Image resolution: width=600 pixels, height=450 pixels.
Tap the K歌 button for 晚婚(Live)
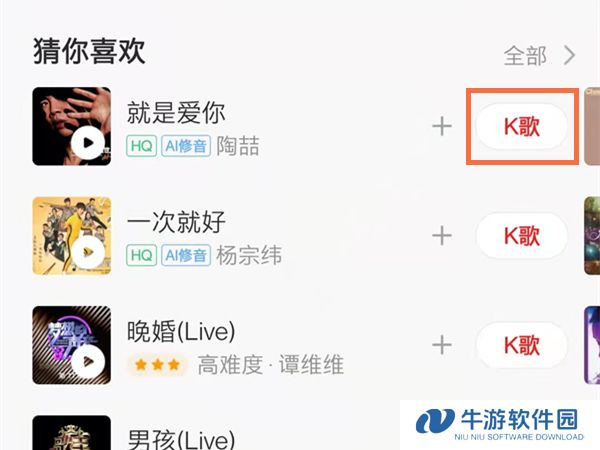(522, 345)
